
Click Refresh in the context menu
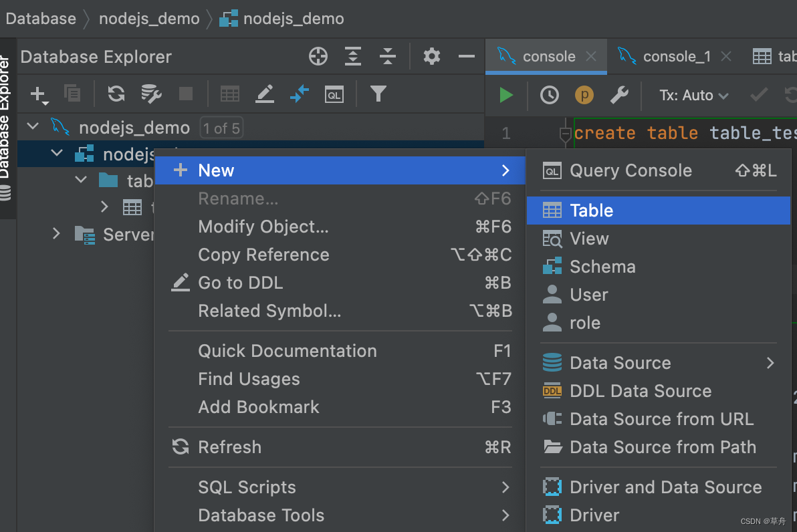[x=229, y=447]
